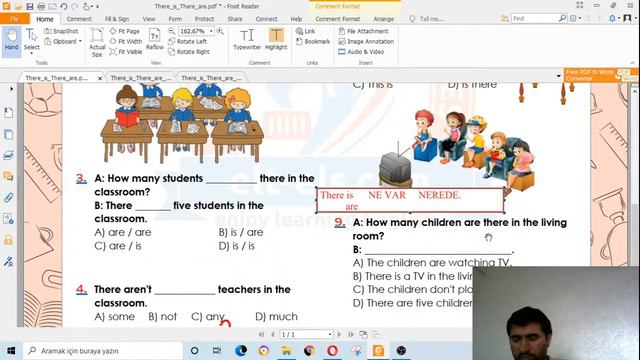Switch to the Comment ribbon tab
The width and height of the screenshot is (640, 360).
point(79,19)
